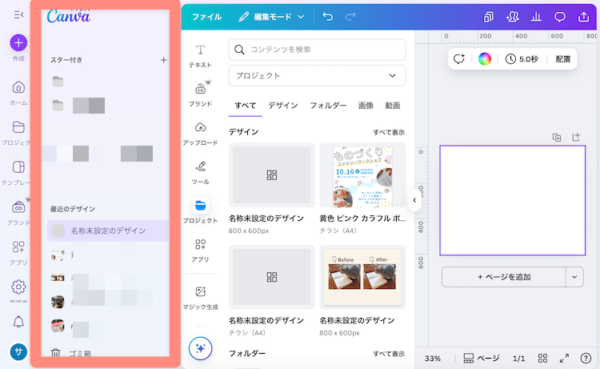The image size is (600, 369).
Task: Open the comments speech bubble icon
Action: pos(560,16)
